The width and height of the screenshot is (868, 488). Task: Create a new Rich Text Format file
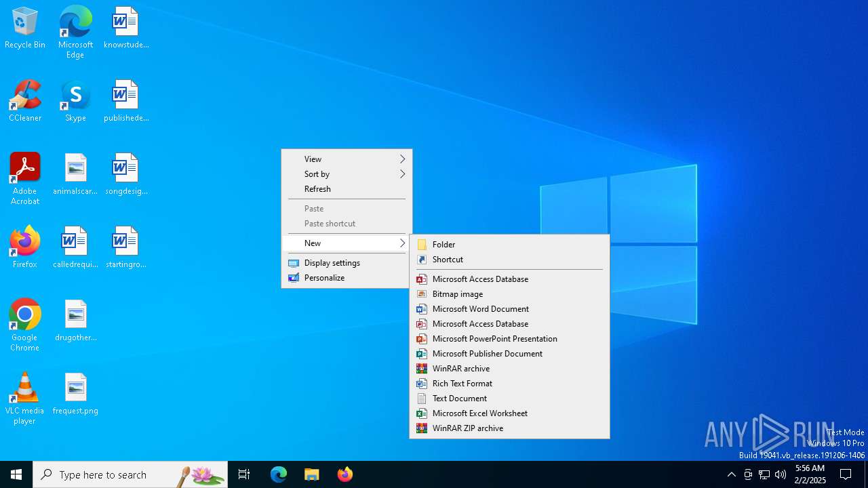tap(509, 384)
